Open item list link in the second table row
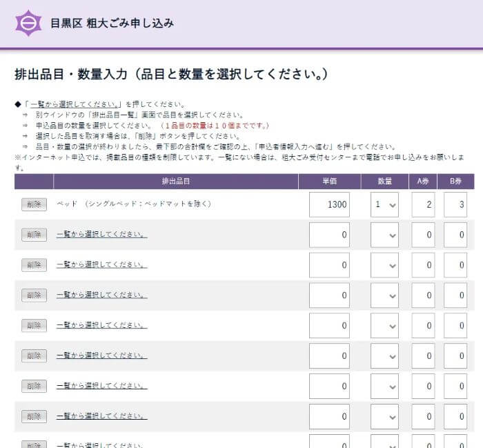483x448 pixels. [101, 234]
